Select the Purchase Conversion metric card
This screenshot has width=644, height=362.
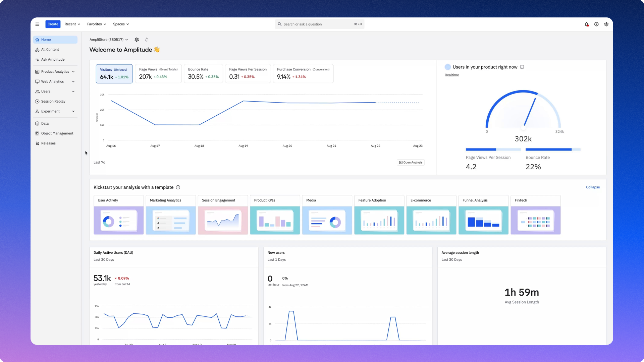tap(303, 73)
